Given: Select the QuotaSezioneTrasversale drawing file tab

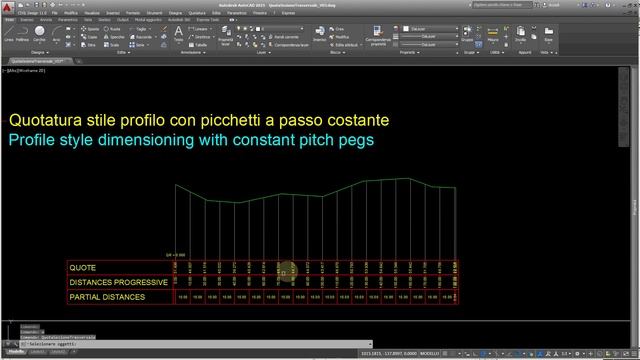Looking at the screenshot, I should click(x=39, y=61).
